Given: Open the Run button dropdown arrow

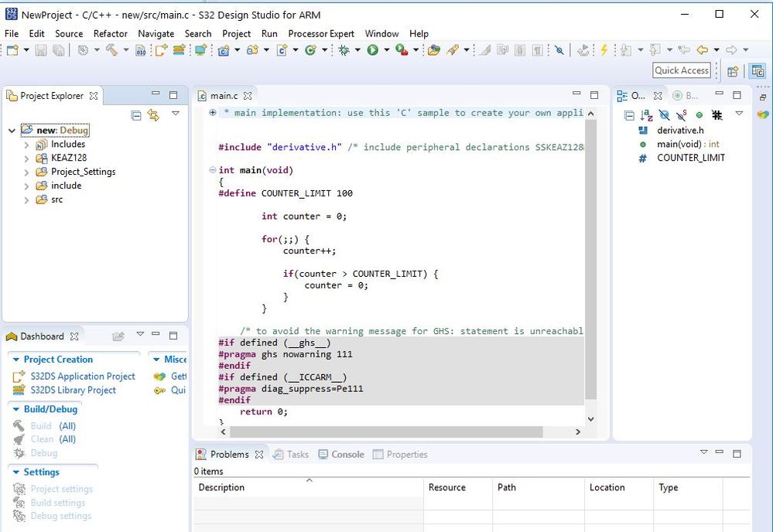Looking at the screenshot, I should pos(387,49).
